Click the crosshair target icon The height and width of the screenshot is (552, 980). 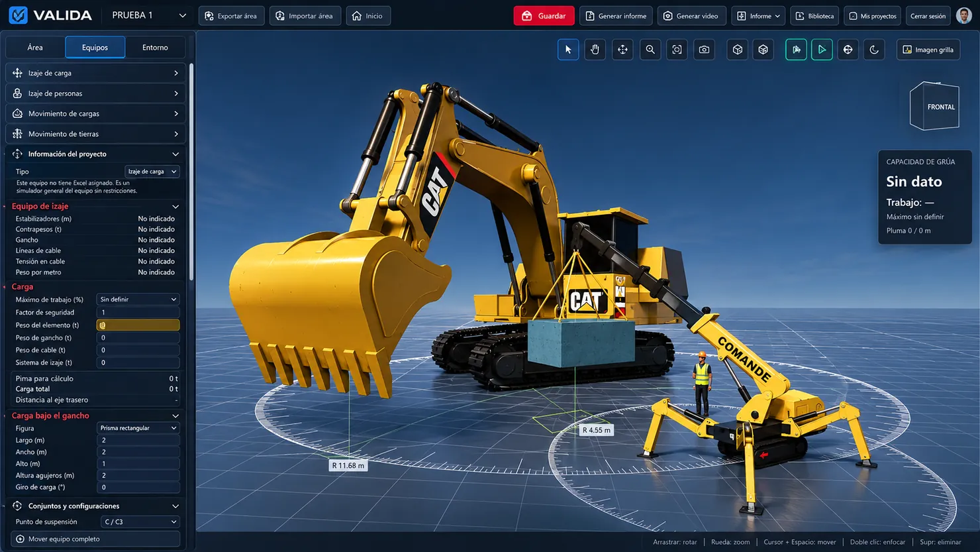click(848, 50)
